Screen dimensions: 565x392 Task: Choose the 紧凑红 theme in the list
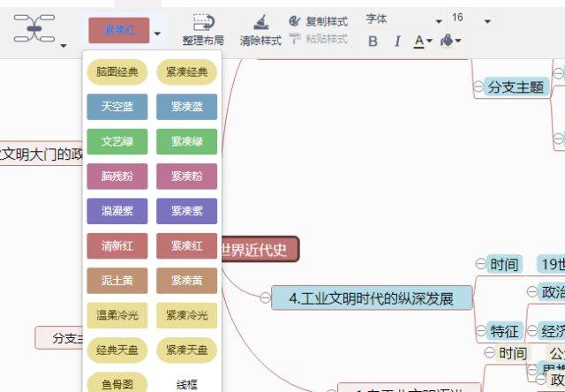(186, 245)
